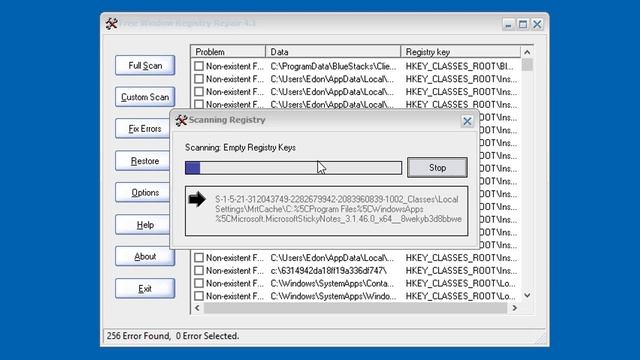Click the "256 Error Found" status bar text
Screen dimensions: 640x360
(138, 336)
